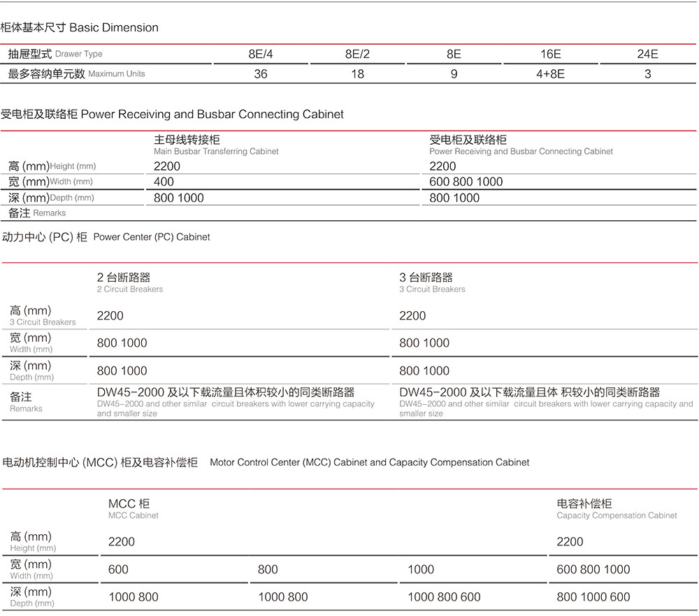Click the MCC width value "600"
Viewport: 699px width, 616px height.
click(x=118, y=570)
